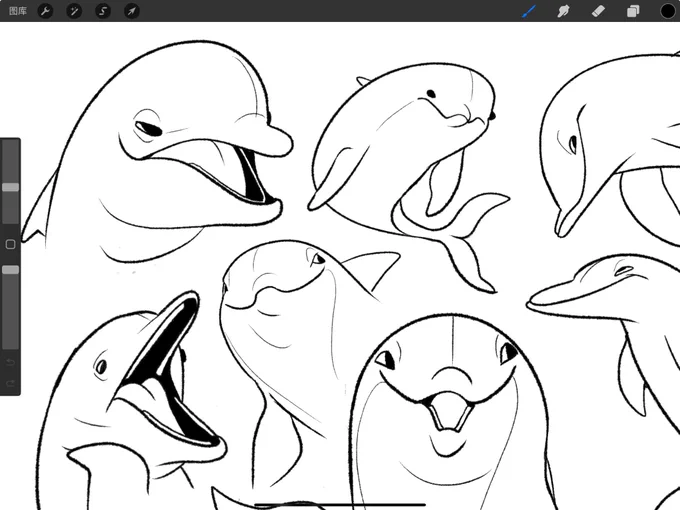Open the Adjustments magic wand menu

pos(74,11)
